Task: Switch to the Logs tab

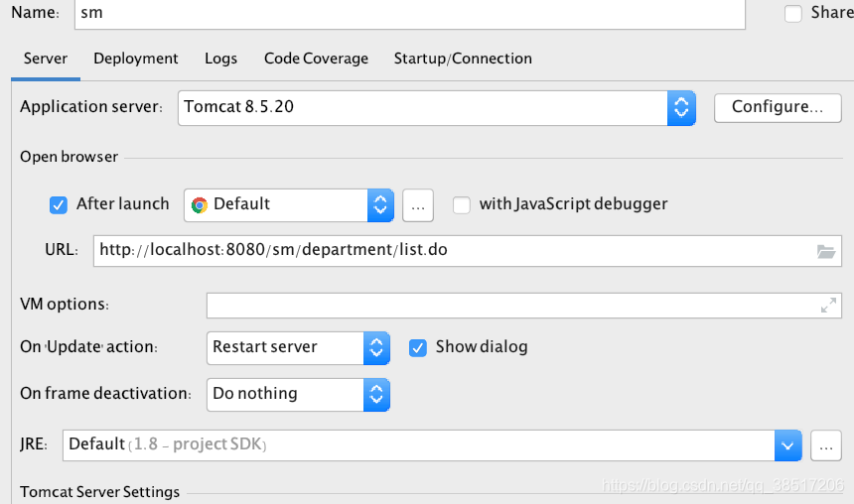Action: 220,59
